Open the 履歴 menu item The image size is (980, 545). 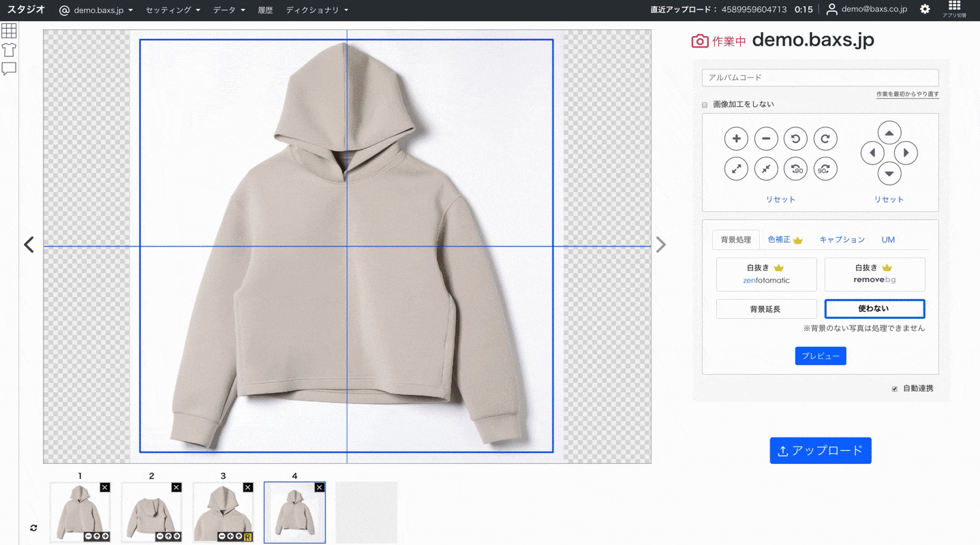(266, 10)
